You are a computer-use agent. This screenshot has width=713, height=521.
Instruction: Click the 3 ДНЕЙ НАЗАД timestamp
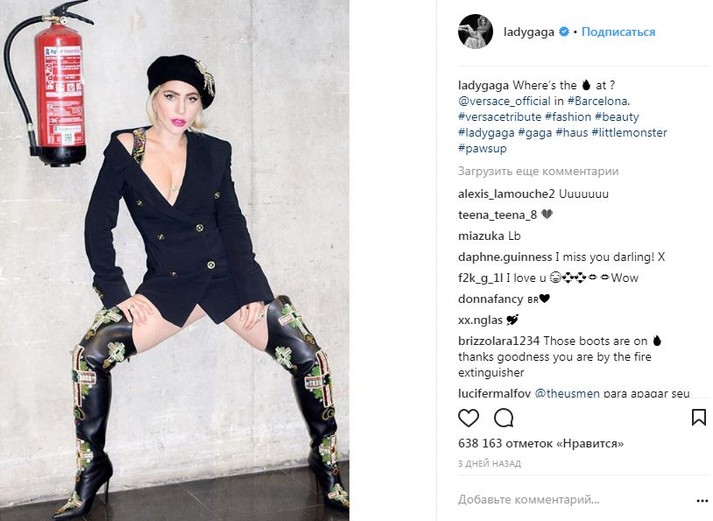click(x=489, y=464)
